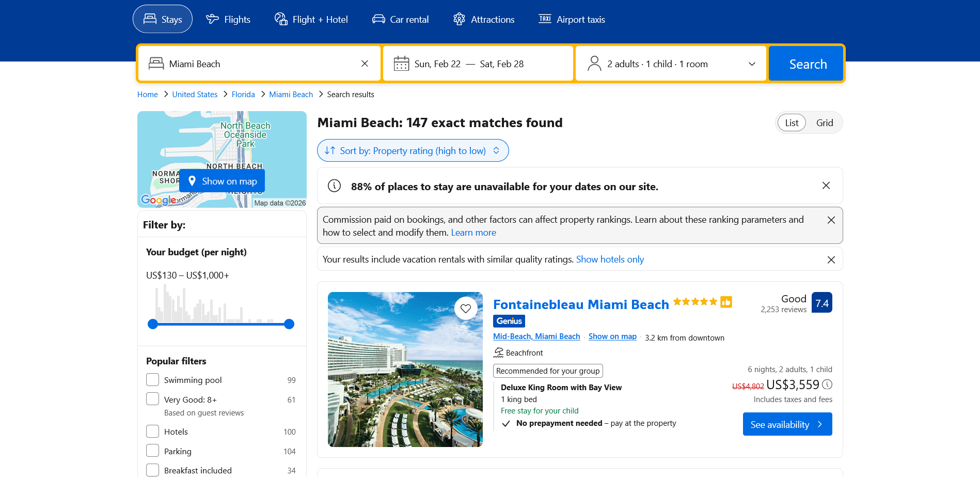Dismiss the vacation rentals notice

(x=831, y=260)
